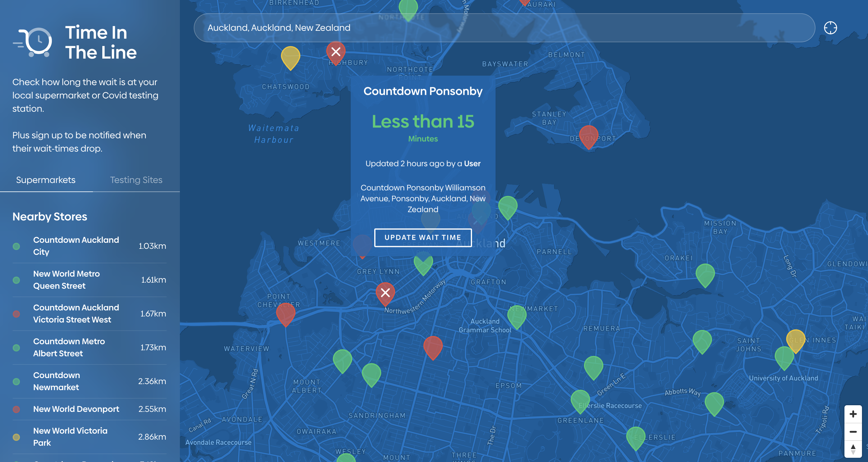868x462 pixels.
Task: Open Countdown Auckland City store entry
Action: 89,246
